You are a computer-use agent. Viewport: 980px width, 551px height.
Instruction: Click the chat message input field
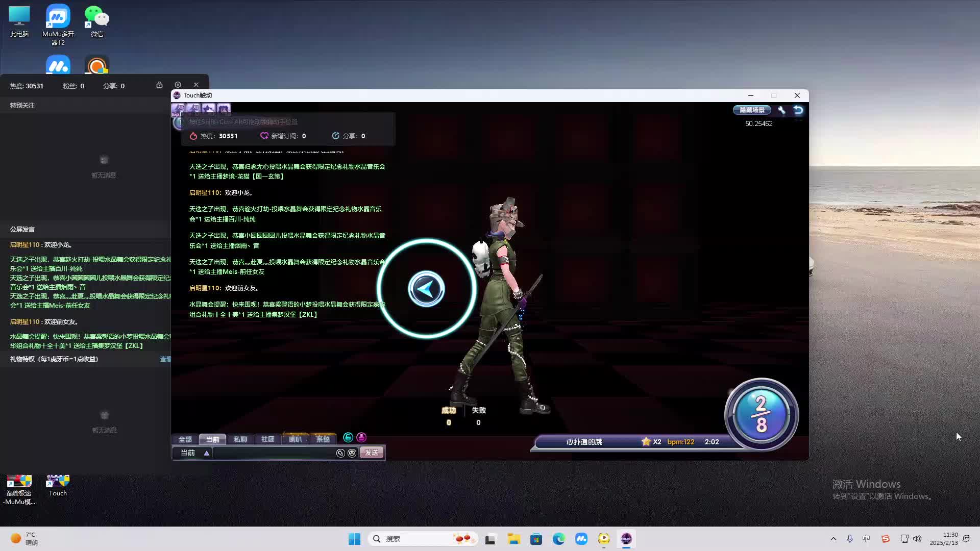click(274, 453)
